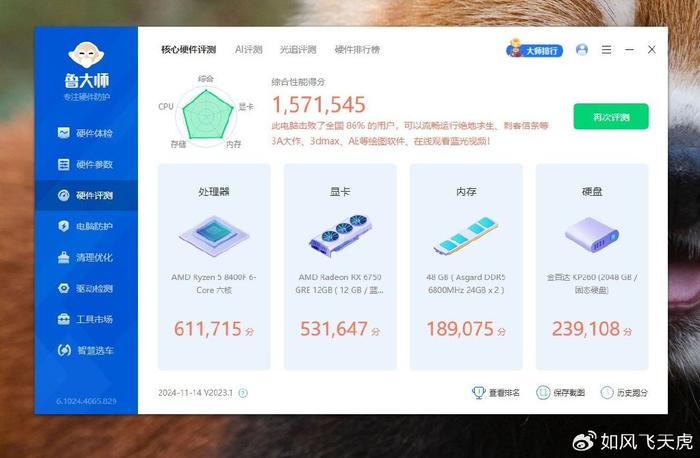700x458 pixels.
Task: Click the version number 6.1024.4065.829
Action: [86, 401]
